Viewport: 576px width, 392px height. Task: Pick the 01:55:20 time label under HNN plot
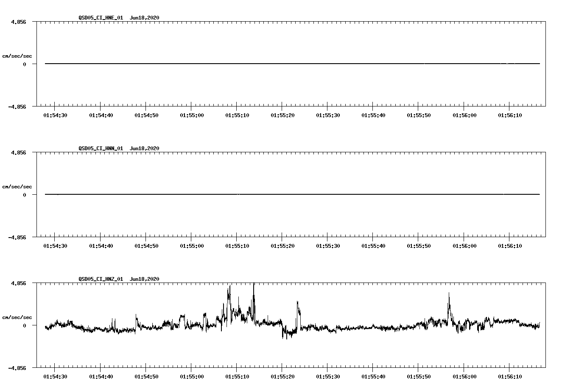[x=282, y=246]
